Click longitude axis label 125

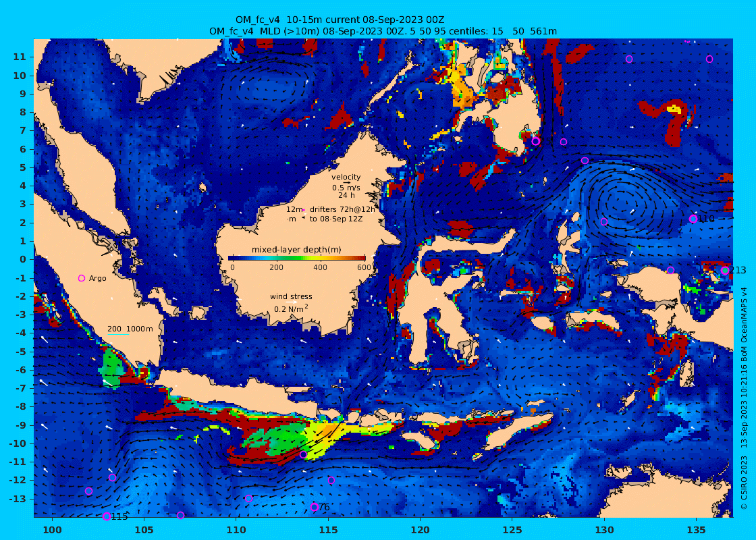point(512,530)
